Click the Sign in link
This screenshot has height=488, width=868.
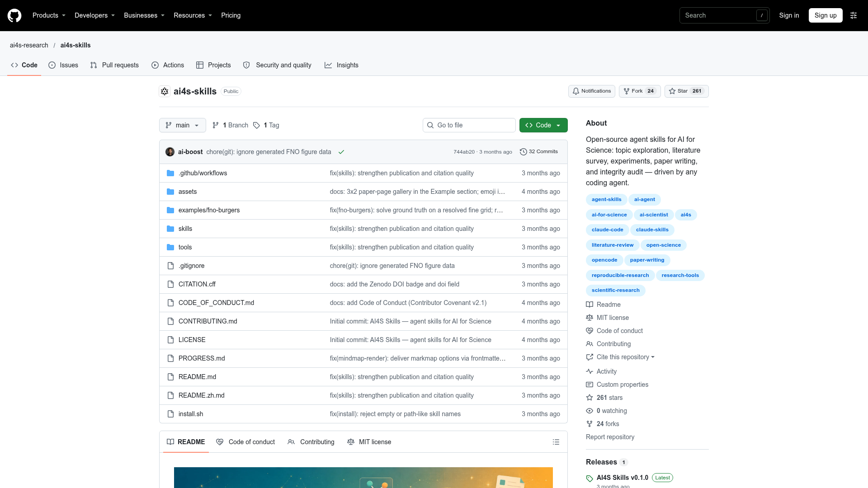[x=789, y=15]
